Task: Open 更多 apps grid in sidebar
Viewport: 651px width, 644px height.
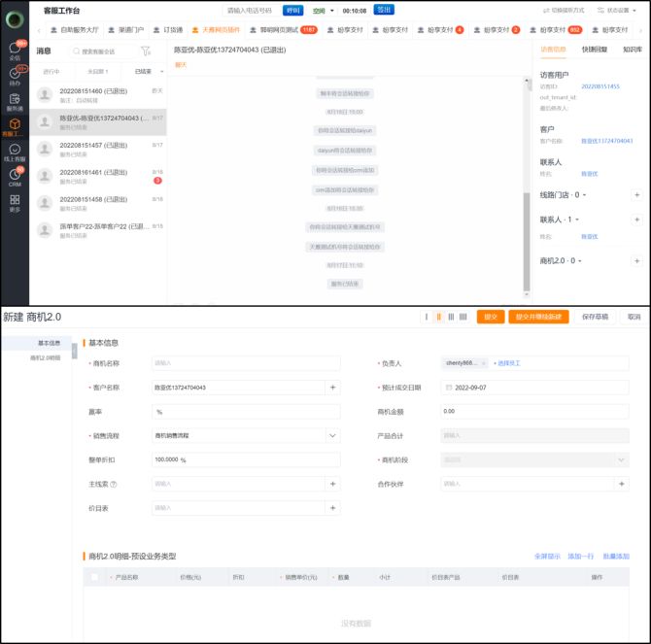Action: click(x=14, y=202)
